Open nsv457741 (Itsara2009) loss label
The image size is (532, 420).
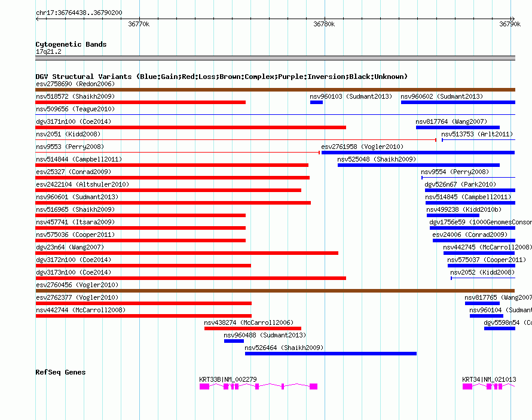tap(75, 222)
